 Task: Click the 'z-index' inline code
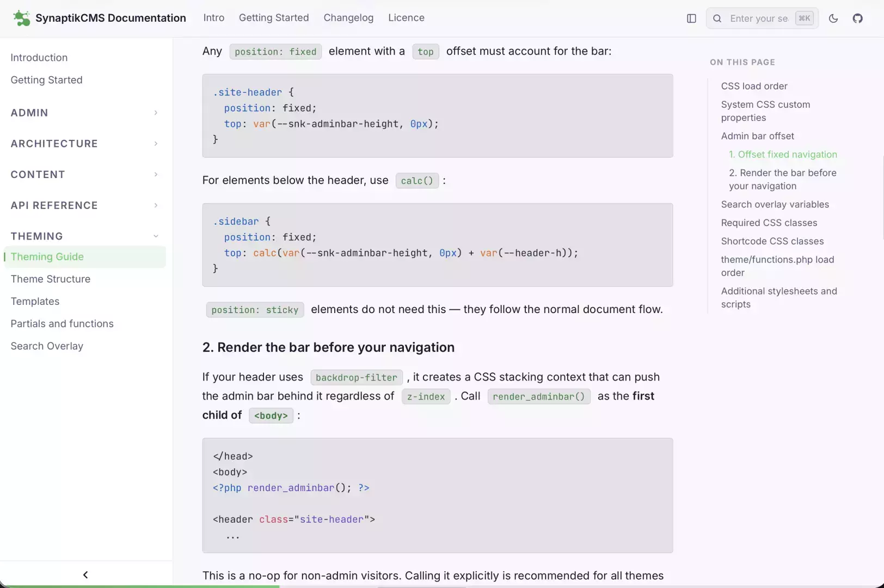(x=426, y=396)
